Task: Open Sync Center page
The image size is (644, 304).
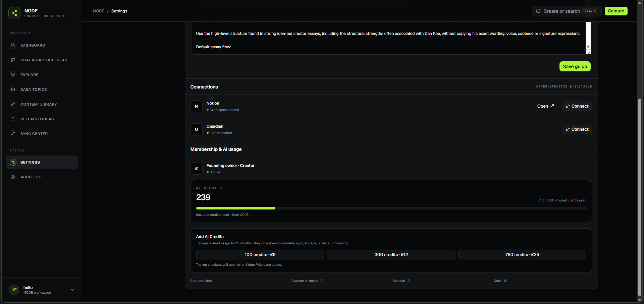Action: 42,134
